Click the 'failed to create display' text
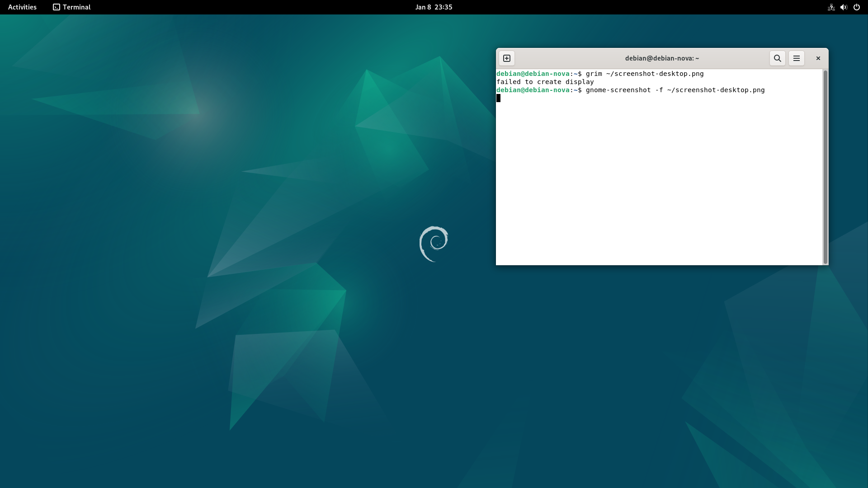The image size is (868, 488). click(545, 82)
